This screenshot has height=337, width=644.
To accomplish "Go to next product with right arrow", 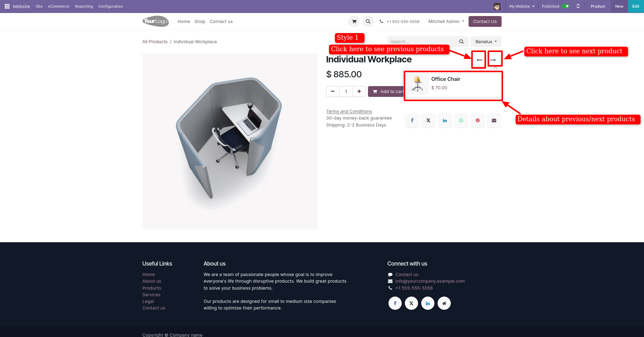I will point(493,60).
